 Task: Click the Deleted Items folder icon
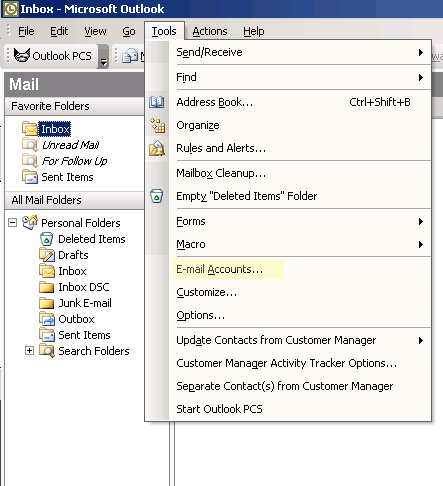pyautogui.click(x=47, y=239)
